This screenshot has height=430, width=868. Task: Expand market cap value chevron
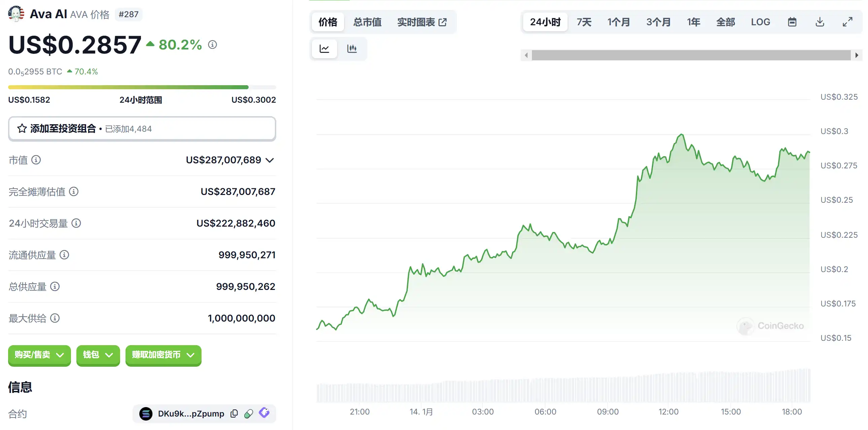click(x=269, y=160)
